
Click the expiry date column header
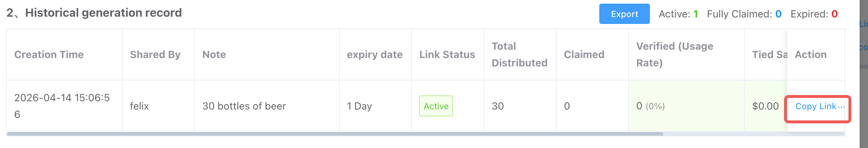point(375,54)
